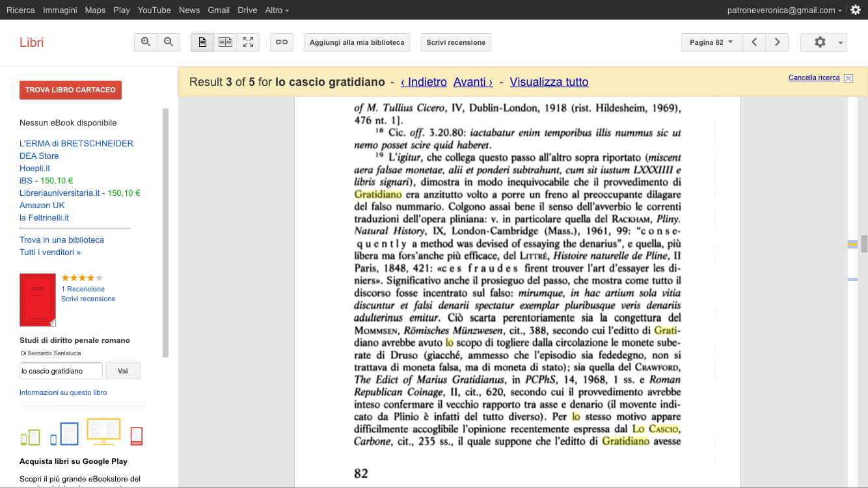Open Play in the top bar
The image size is (868, 488).
(122, 10)
